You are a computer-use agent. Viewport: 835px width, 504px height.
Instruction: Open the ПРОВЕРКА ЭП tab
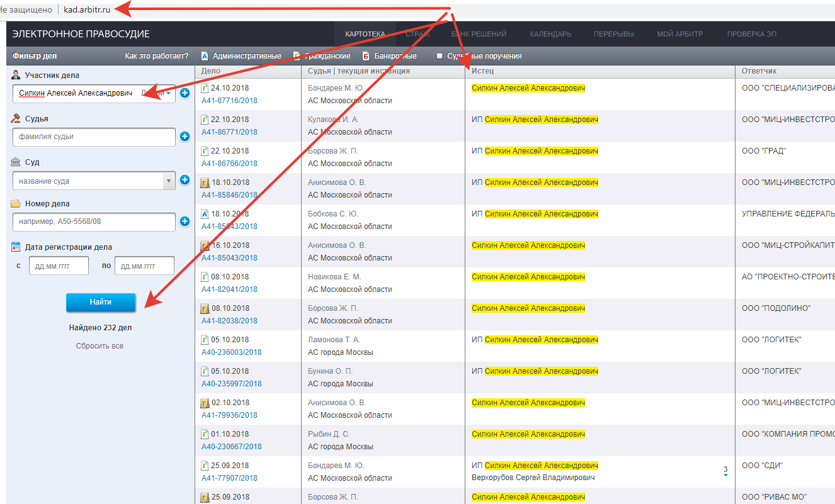(x=752, y=34)
